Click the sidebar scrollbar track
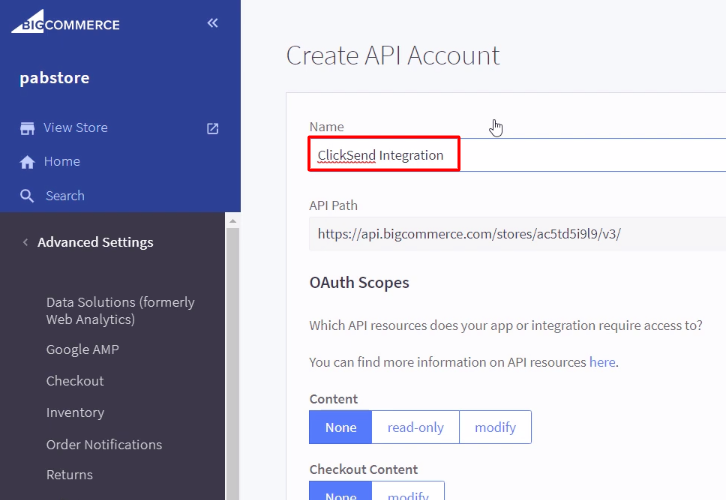The height and width of the screenshot is (500, 726). [x=232, y=363]
